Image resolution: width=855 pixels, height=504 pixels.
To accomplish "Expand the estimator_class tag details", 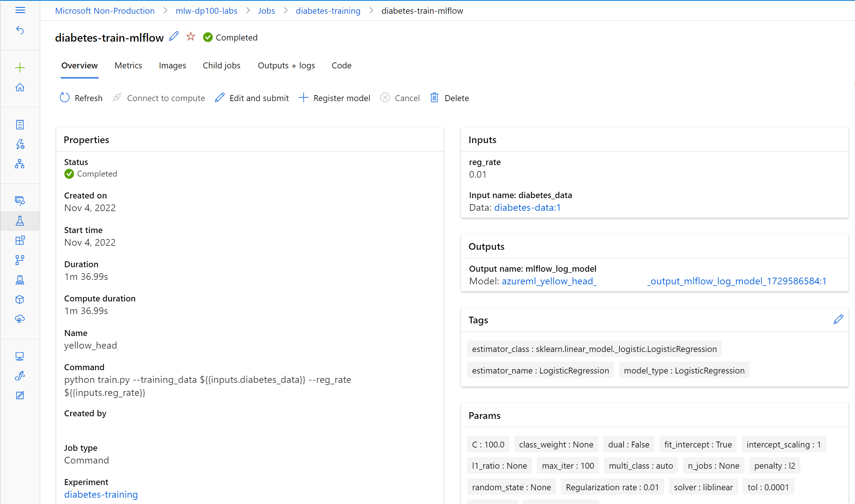I will [x=594, y=349].
